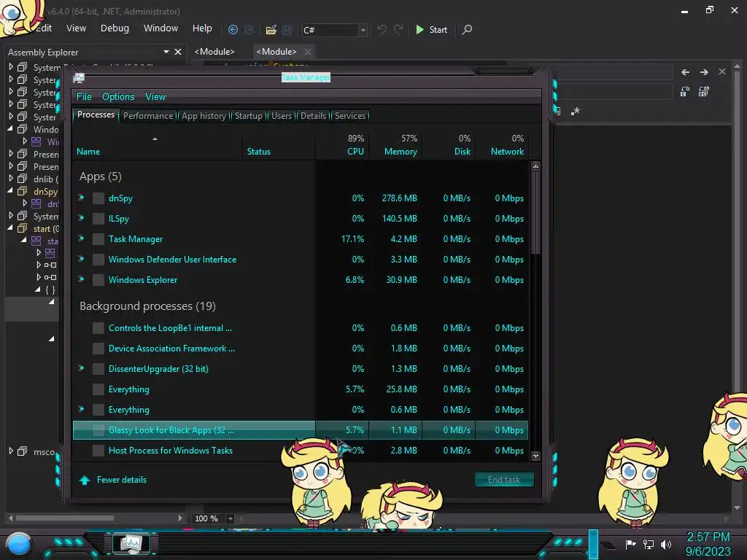Redo icon in dnSpy toolbar
Viewport: 747px width, 560px height.
pyautogui.click(x=398, y=29)
